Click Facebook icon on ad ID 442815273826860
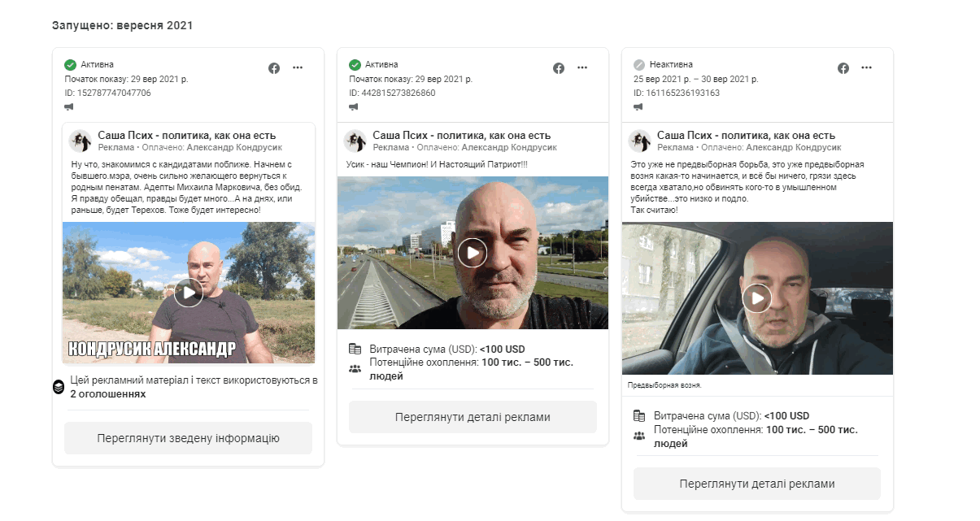This screenshot has height=521, width=980. pos(559,68)
